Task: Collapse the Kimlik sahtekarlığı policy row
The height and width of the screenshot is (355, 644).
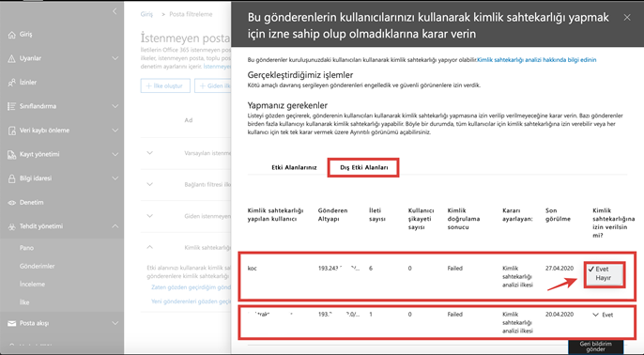Action: click(x=149, y=247)
